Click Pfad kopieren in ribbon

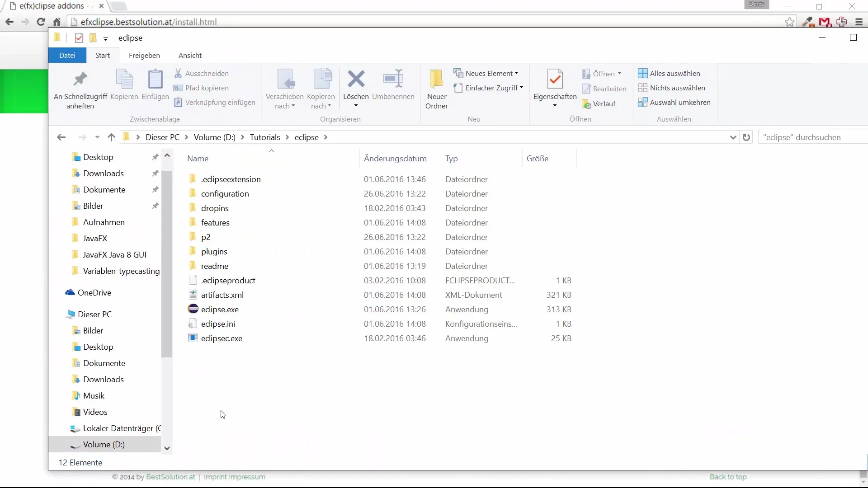click(x=201, y=88)
